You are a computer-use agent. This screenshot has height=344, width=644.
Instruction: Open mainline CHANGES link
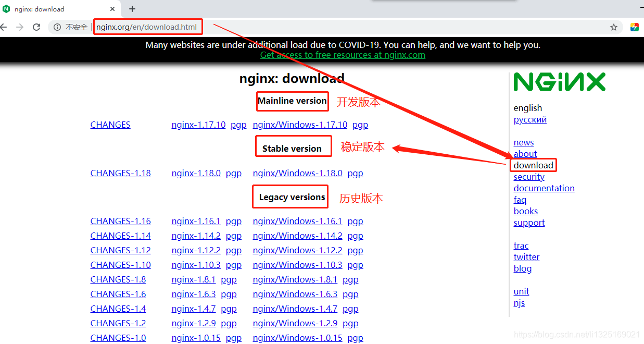(x=110, y=125)
